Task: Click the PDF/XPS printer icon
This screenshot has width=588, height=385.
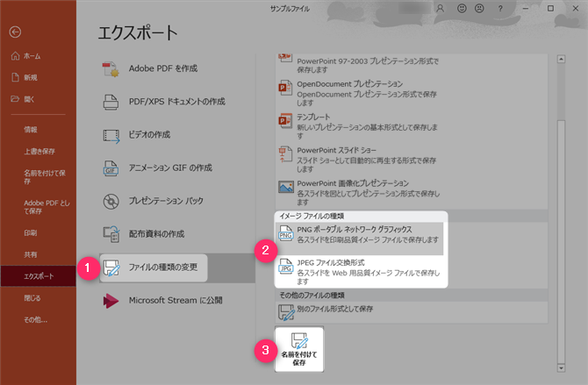Action: pyautogui.click(x=111, y=102)
